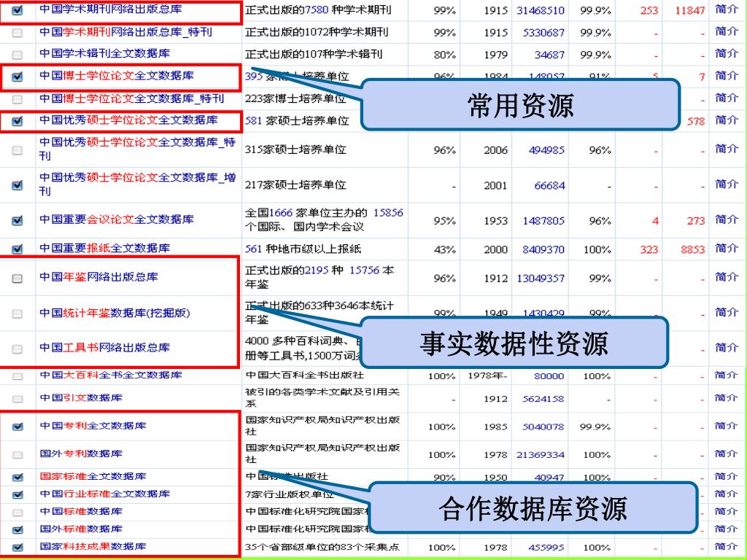Open 简介 for 中国年鉴网络出版总库 row
Image resolution: width=747 pixels, height=560 pixels.
pos(727,276)
